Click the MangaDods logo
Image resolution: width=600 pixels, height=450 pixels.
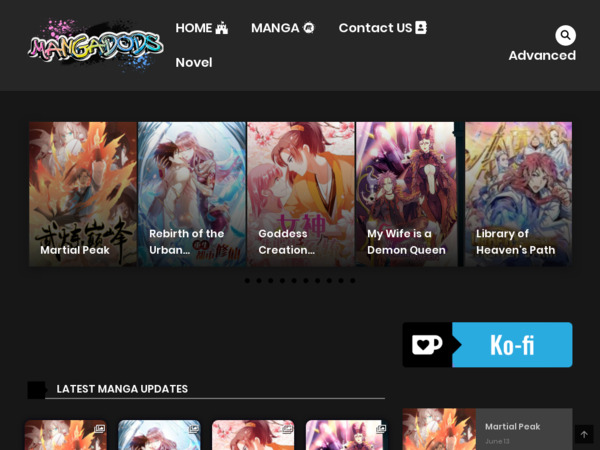pos(96,45)
